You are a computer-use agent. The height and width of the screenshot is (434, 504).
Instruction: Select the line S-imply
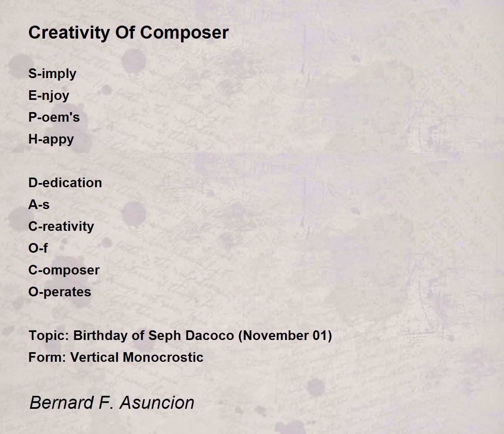pos(52,74)
